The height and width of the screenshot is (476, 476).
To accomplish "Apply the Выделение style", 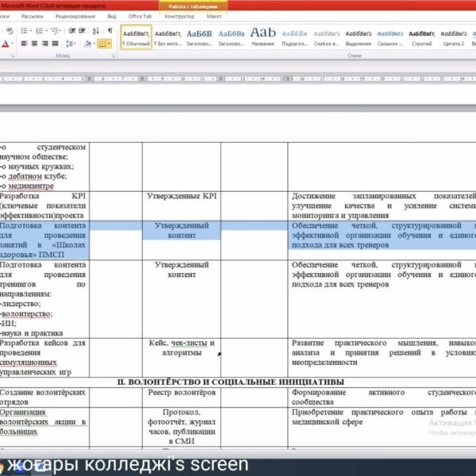I will (x=359, y=37).
